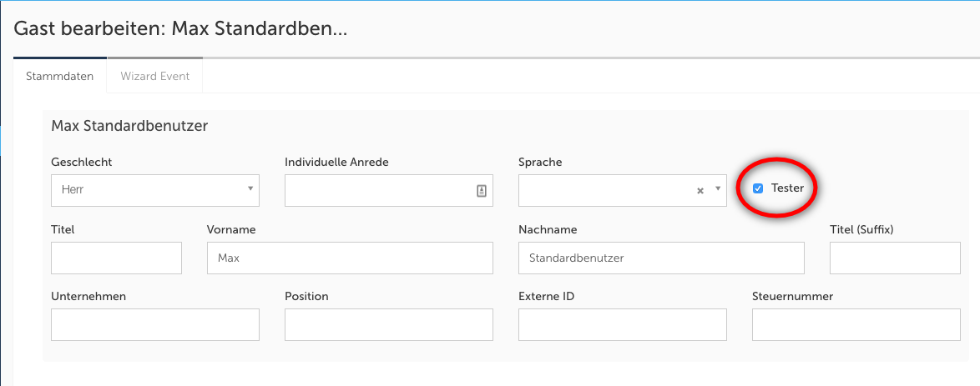The width and height of the screenshot is (980, 386).
Task: Select the Steuernummer input box
Action: 856,325
